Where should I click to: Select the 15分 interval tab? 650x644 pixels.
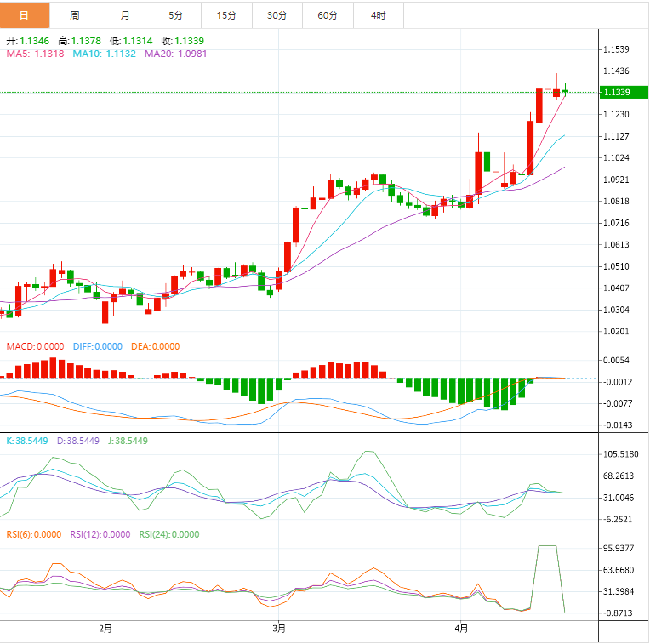226,15
